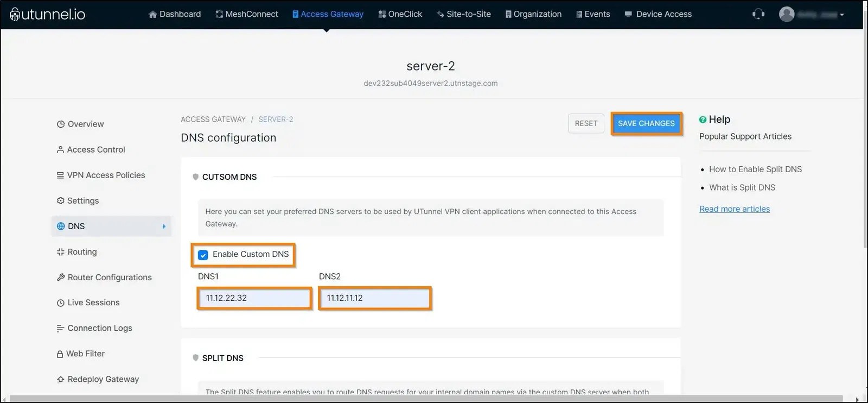Click the Dashboard home icon
This screenshot has height=403, width=868.
[152, 14]
